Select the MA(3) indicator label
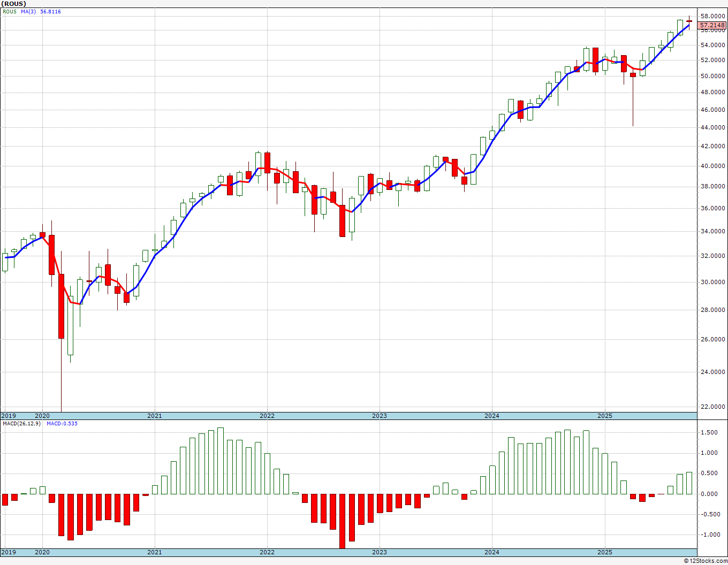This screenshot has width=728, height=565. (x=29, y=11)
